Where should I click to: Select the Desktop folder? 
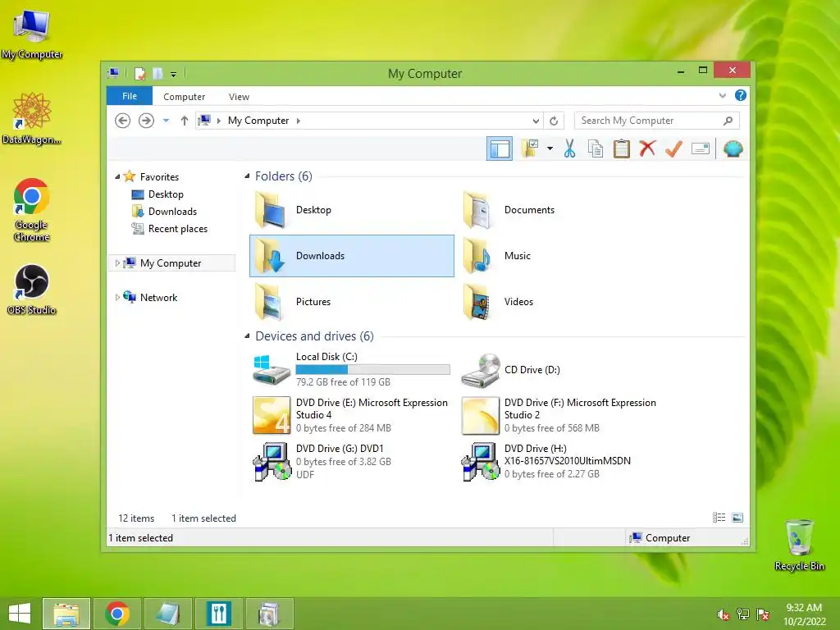tap(351, 210)
